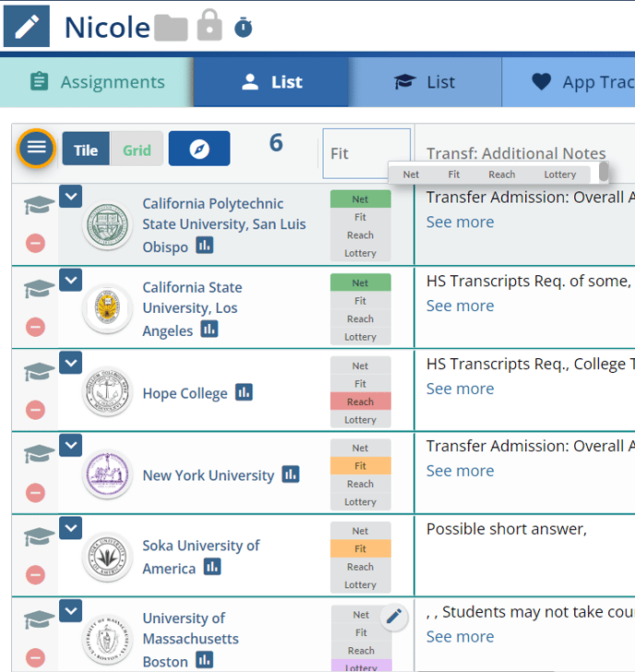Set Cal State Los Angeles rating to Fit
The width and height of the screenshot is (635, 672).
[360, 301]
